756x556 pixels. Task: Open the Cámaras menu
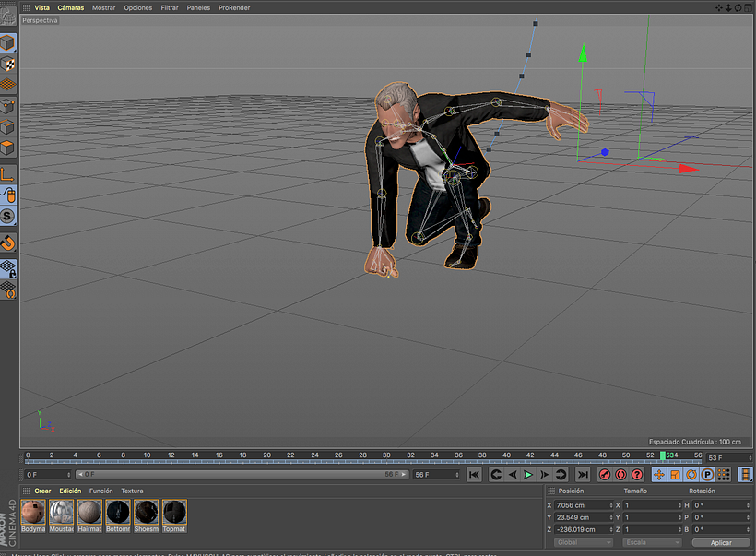coord(71,7)
